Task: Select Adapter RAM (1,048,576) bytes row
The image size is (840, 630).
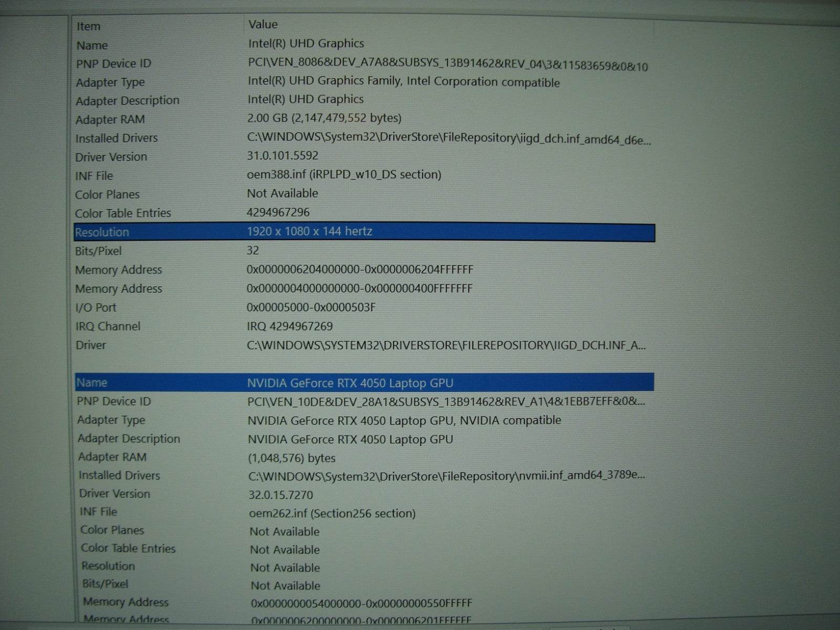Action: click(292, 458)
